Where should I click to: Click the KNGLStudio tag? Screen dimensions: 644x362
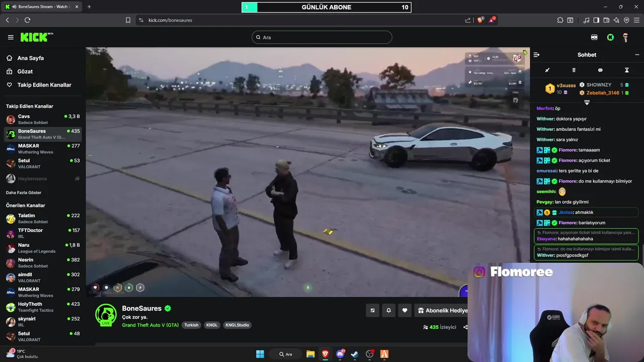[x=237, y=325]
